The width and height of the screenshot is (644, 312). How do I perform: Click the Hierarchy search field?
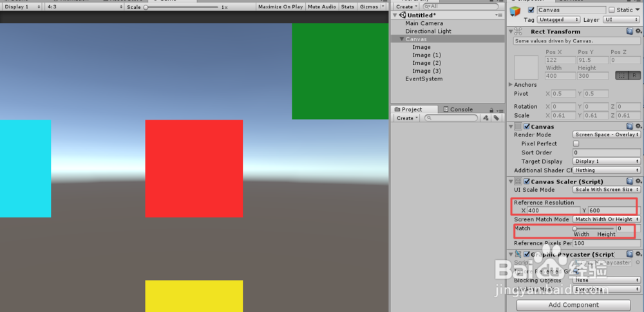[x=460, y=6]
